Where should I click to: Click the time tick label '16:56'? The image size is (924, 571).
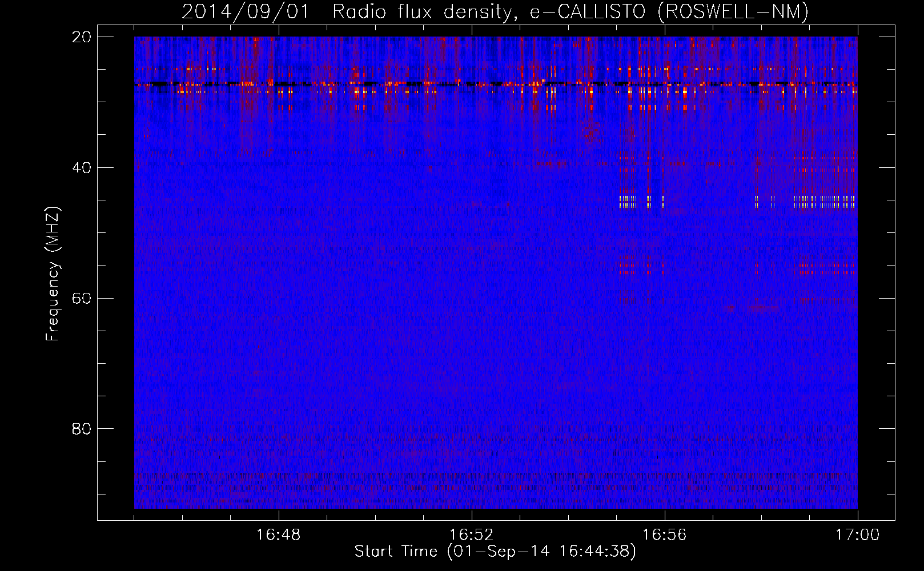pyautogui.click(x=664, y=535)
